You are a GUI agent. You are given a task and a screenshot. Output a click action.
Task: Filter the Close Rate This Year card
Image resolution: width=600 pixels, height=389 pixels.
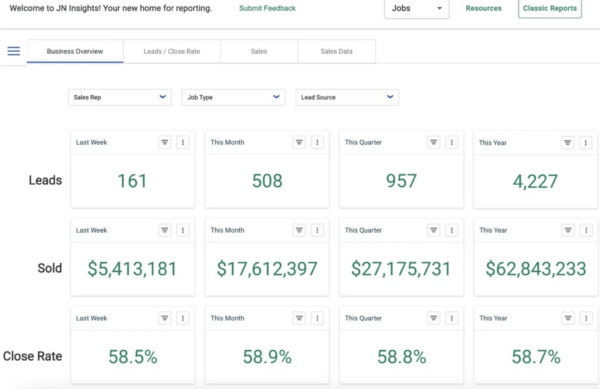(x=568, y=318)
